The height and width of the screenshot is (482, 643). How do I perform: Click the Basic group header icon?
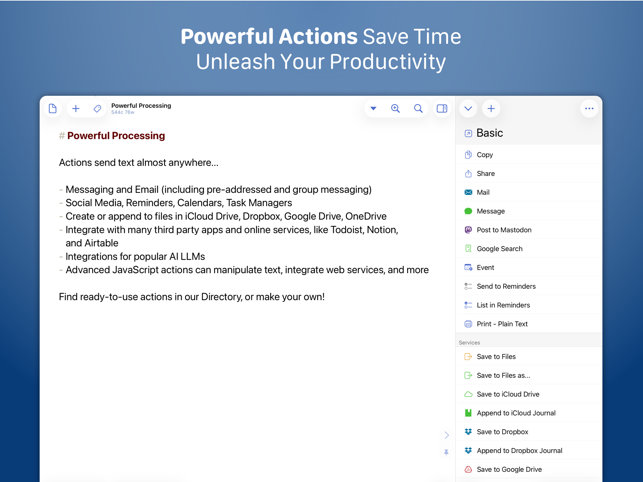[x=468, y=133]
